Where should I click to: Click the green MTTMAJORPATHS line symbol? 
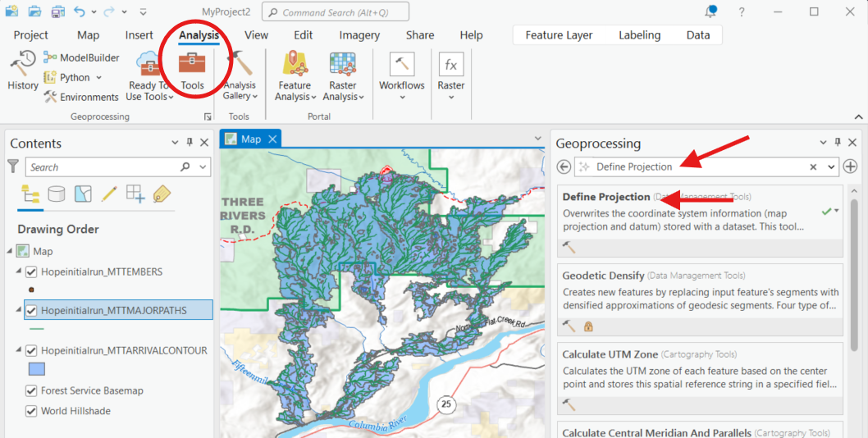37,329
